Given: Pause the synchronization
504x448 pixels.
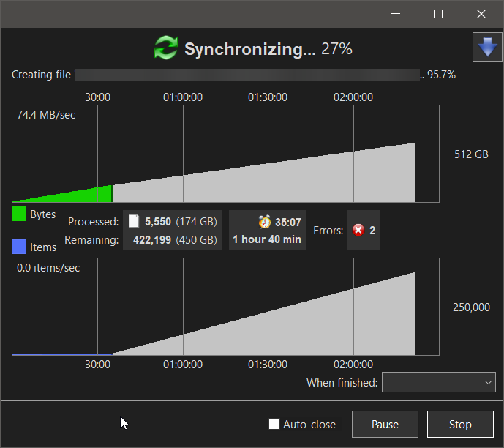Looking at the screenshot, I should click(385, 424).
